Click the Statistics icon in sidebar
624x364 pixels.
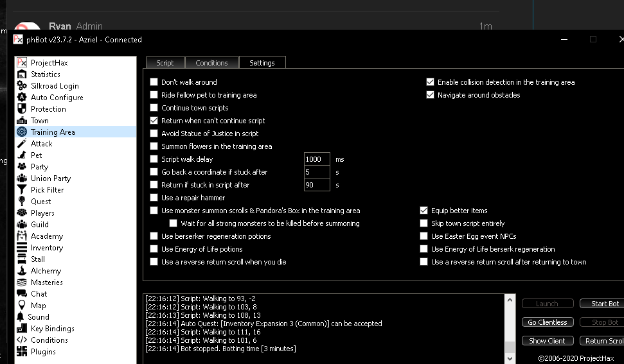[x=22, y=74]
